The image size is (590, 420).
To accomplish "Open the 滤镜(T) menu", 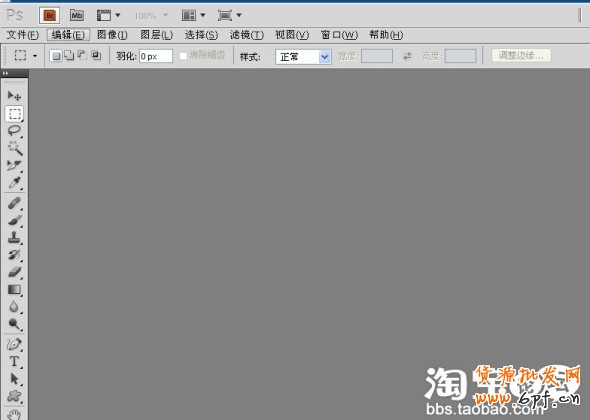I will point(246,35).
